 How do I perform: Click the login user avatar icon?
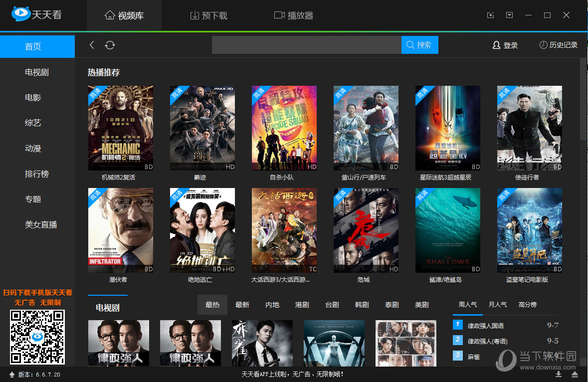(x=496, y=45)
